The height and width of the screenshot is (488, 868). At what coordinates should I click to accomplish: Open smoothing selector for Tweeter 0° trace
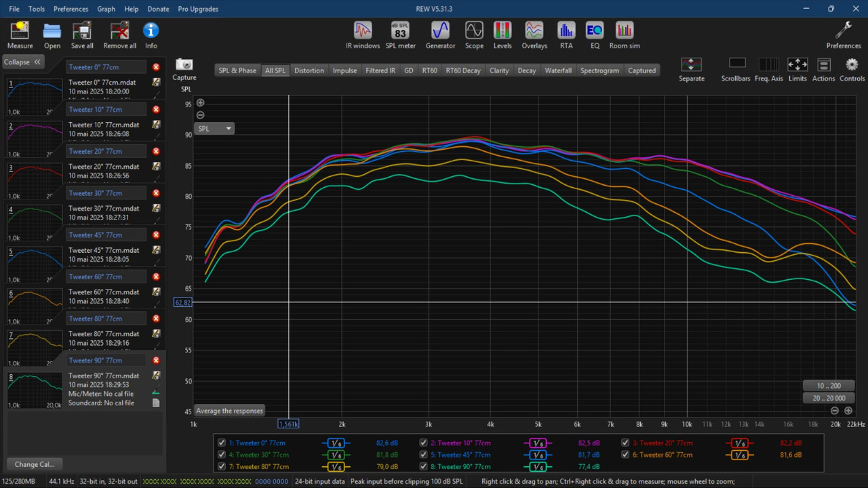click(x=335, y=443)
